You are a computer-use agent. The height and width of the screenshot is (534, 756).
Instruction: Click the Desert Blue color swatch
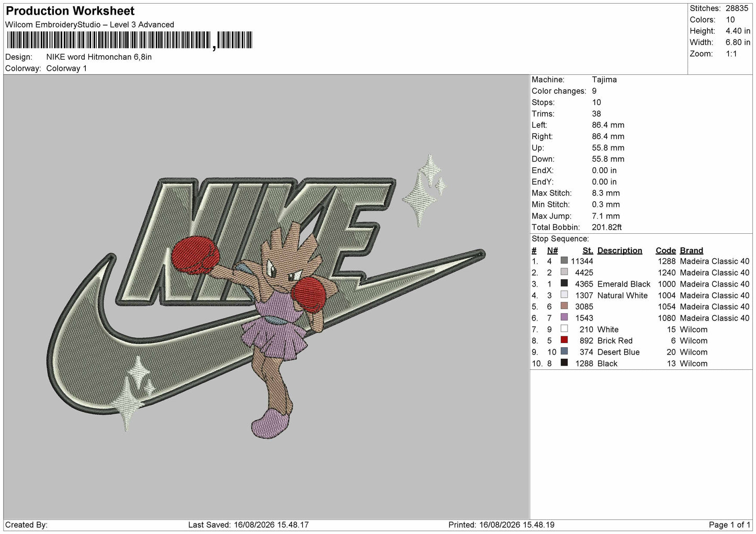[x=564, y=352]
